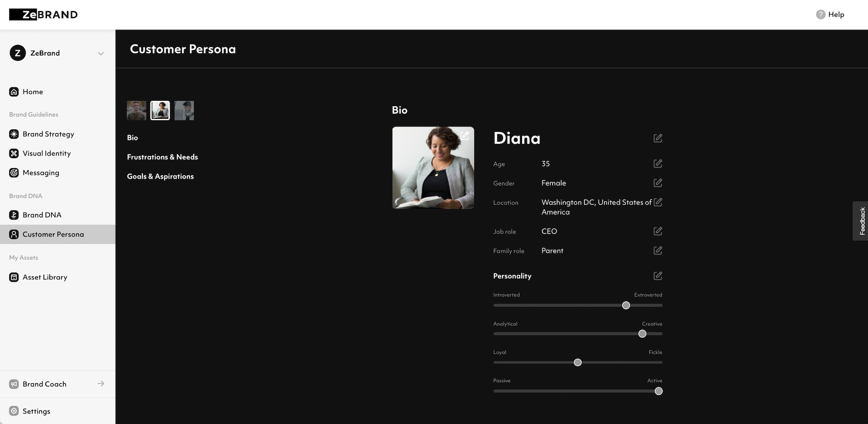Viewport: 868px width, 424px height.
Task: Click the Job role value CEO
Action: (549, 231)
